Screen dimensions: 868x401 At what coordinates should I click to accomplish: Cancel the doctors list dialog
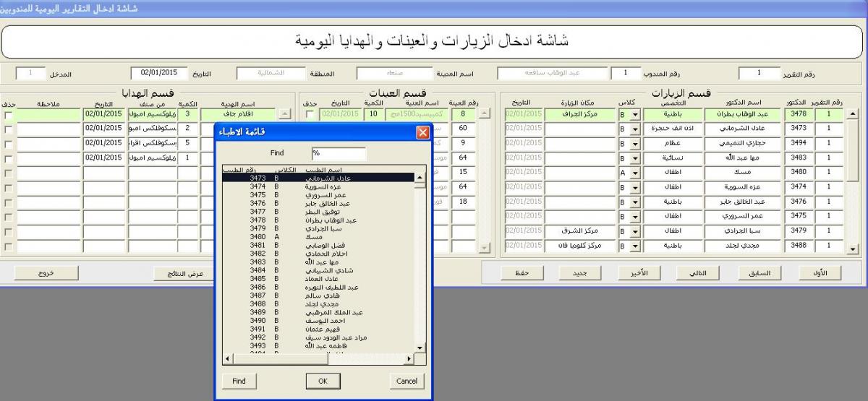pos(407,381)
